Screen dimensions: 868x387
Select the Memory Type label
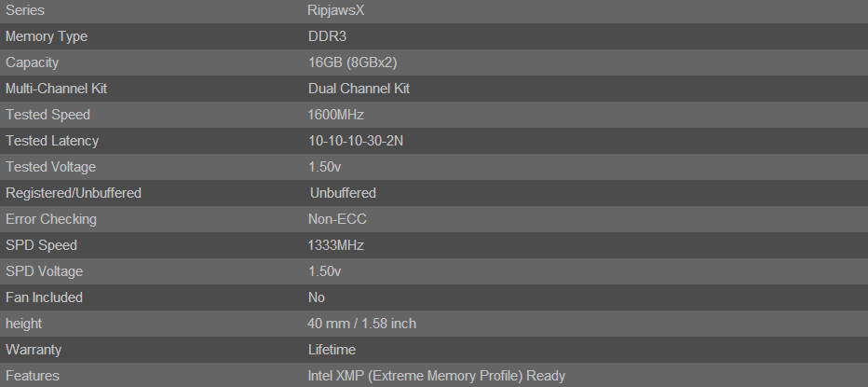pos(46,36)
